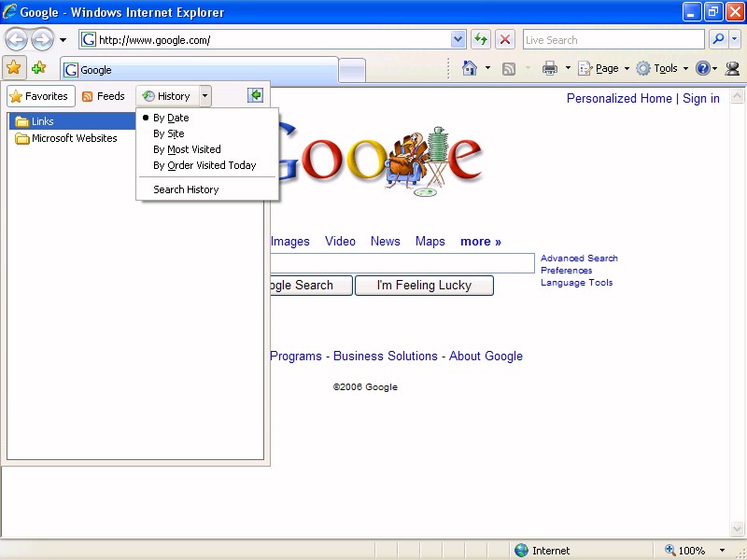Viewport: 747px width, 560px height.
Task: Click the page scrollbar up arrow
Action: click(737, 97)
